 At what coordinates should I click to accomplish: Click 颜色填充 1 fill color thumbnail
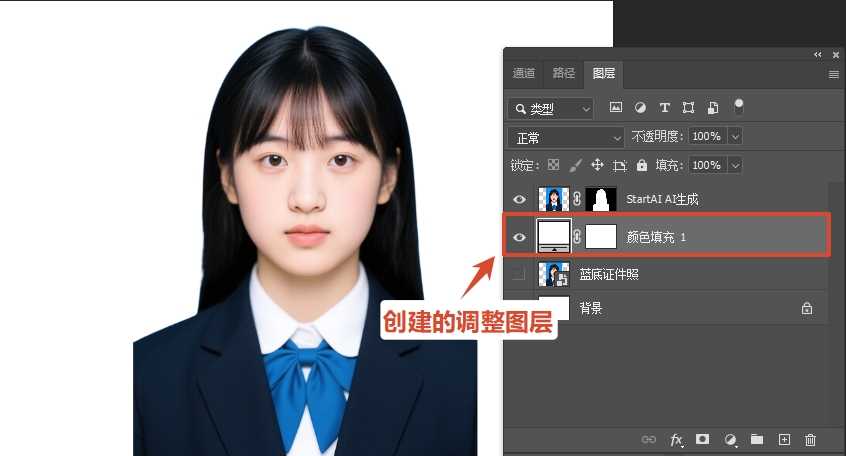[x=554, y=236]
